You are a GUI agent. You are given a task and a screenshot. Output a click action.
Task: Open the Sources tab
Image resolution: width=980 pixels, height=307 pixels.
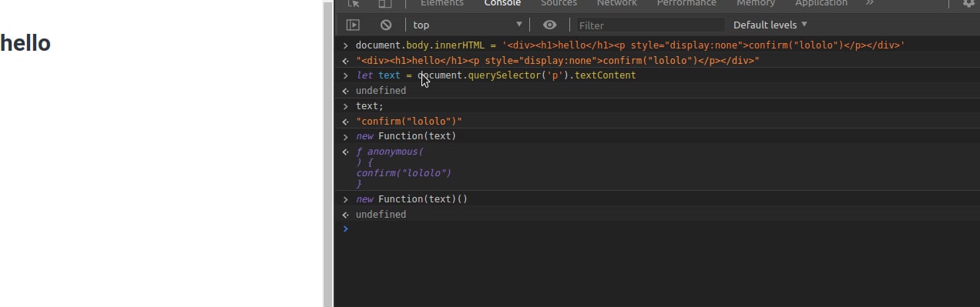(559, 3)
